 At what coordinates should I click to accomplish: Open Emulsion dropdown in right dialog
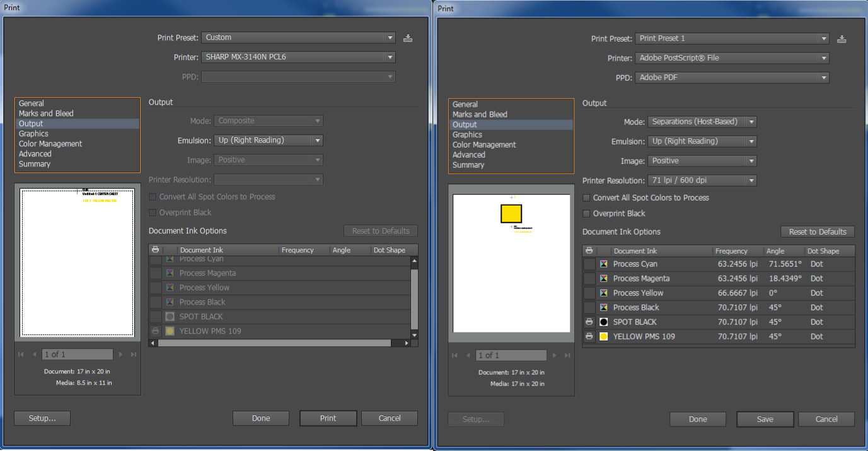[702, 141]
